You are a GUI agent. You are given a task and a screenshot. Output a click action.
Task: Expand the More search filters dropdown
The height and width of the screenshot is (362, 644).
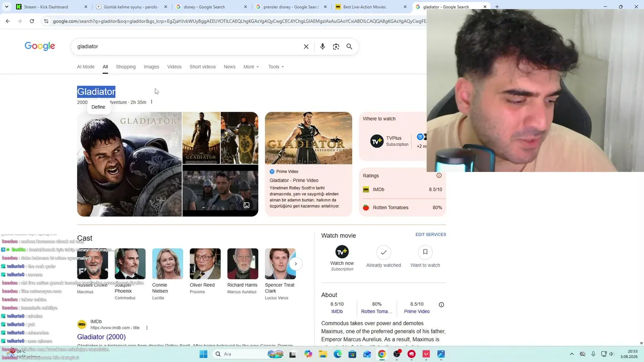click(251, 66)
